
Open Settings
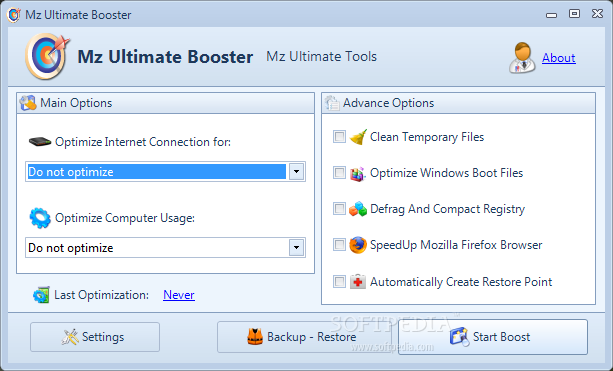95,337
